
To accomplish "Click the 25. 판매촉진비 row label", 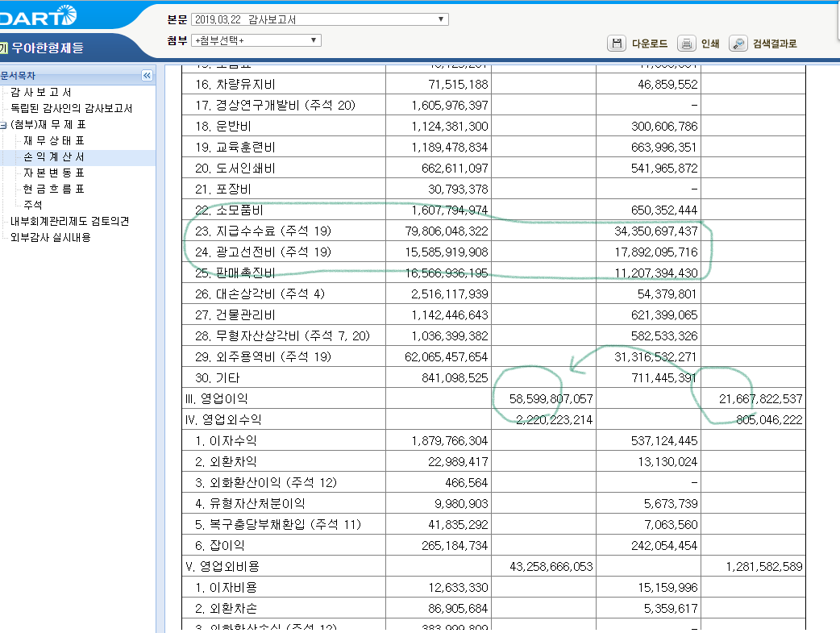I will click(235, 273).
